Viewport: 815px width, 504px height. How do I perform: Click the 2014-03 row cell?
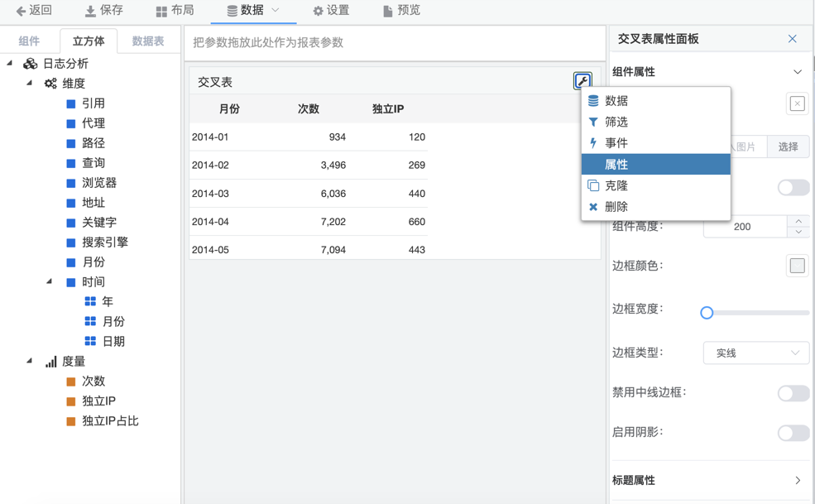click(x=210, y=194)
